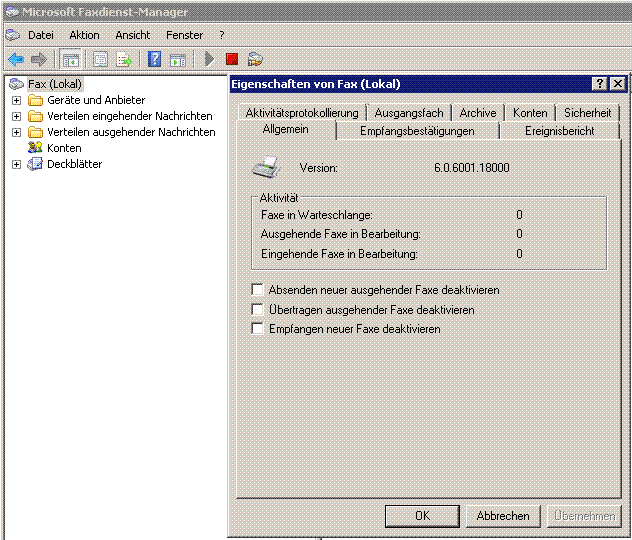The height and width of the screenshot is (540, 632).
Task: Open the Aktion menu
Action: click(x=84, y=35)
